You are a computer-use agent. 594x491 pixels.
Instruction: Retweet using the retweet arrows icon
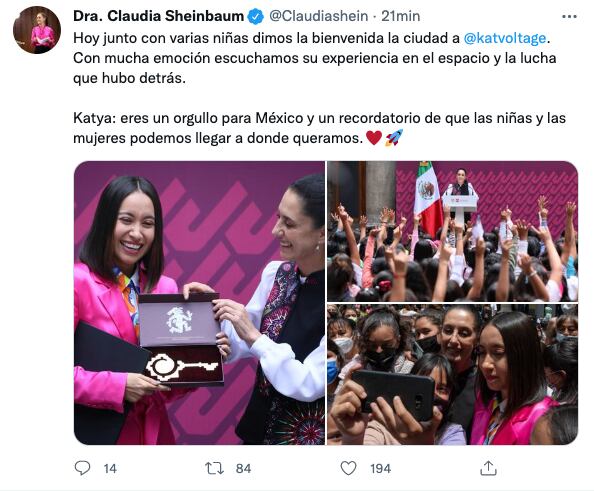point(214,468)
